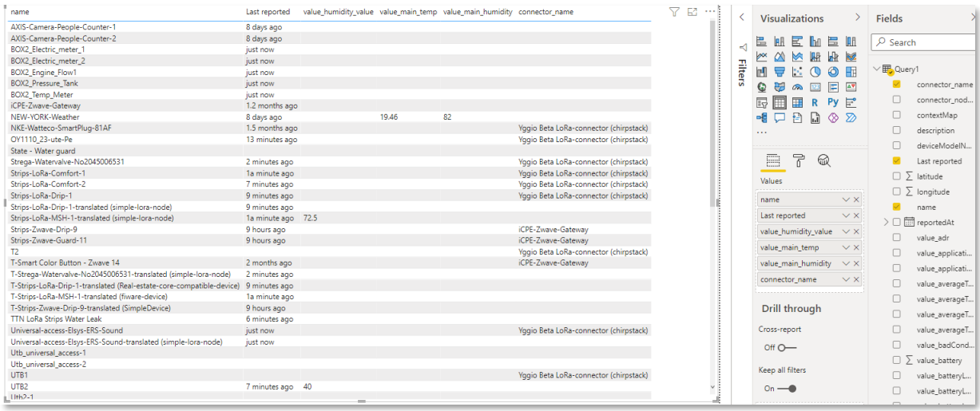Viewport: 980px width, 411px height.
Task: Remove connector_name from Values well
Action: [856, 279]
